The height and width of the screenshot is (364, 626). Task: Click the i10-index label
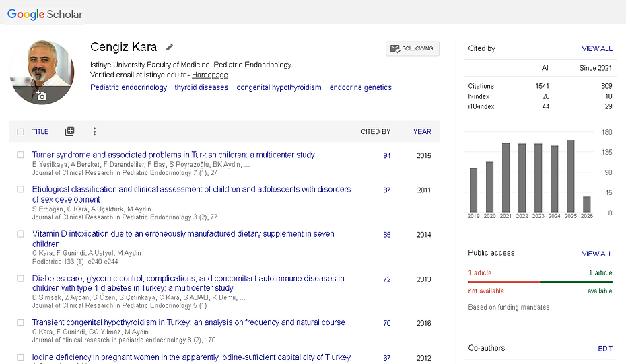[x=481, y=106]
